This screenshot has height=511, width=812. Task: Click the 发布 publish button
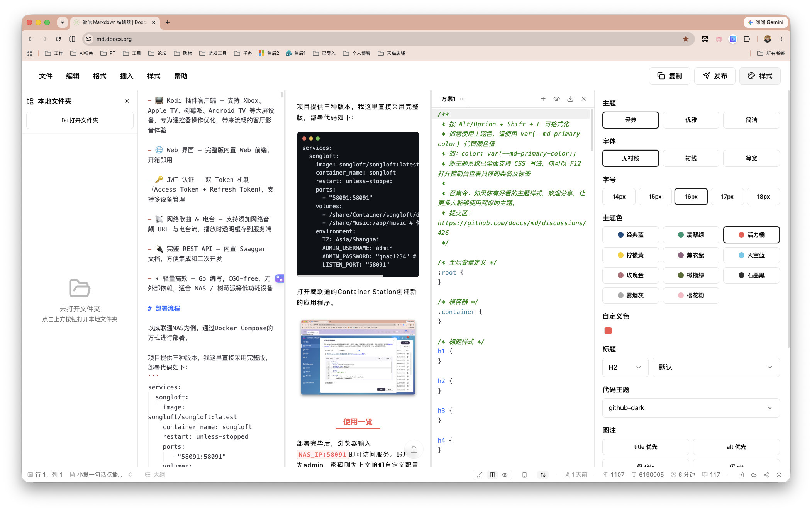715,76
